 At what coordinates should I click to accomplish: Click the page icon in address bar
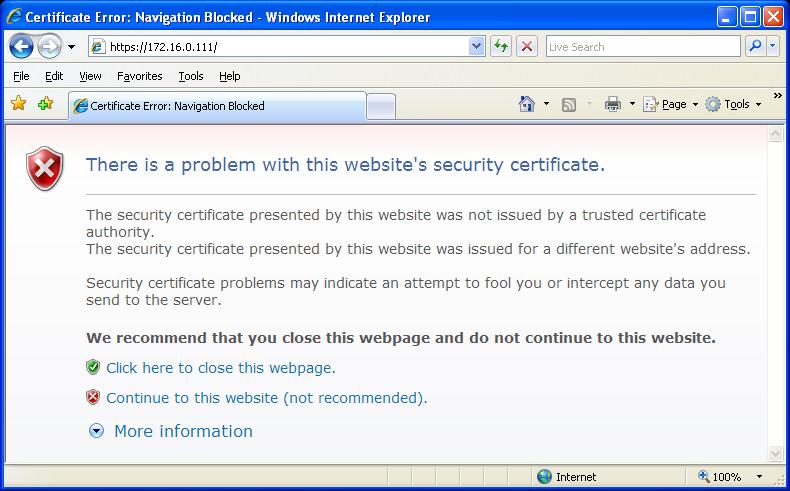[98, 47]
